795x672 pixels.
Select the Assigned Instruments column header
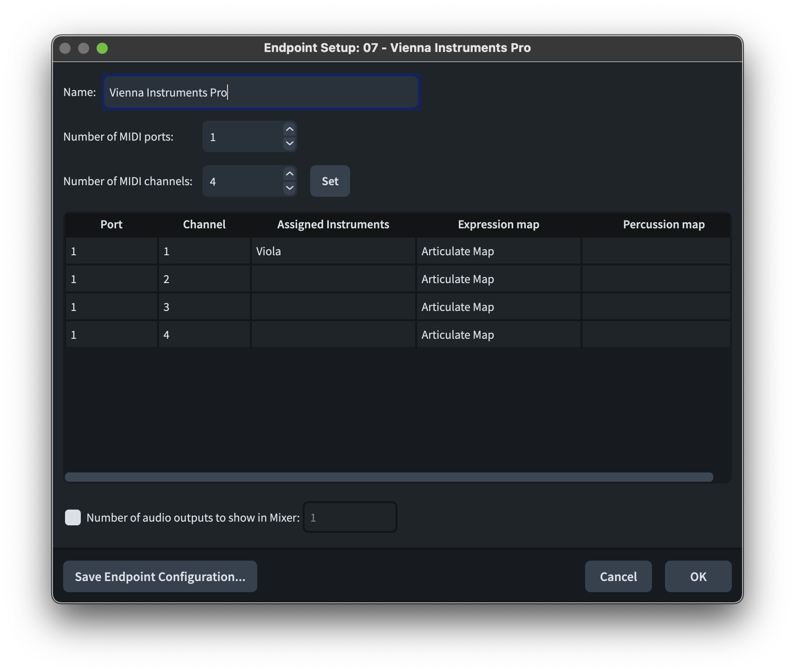point(333,225)
